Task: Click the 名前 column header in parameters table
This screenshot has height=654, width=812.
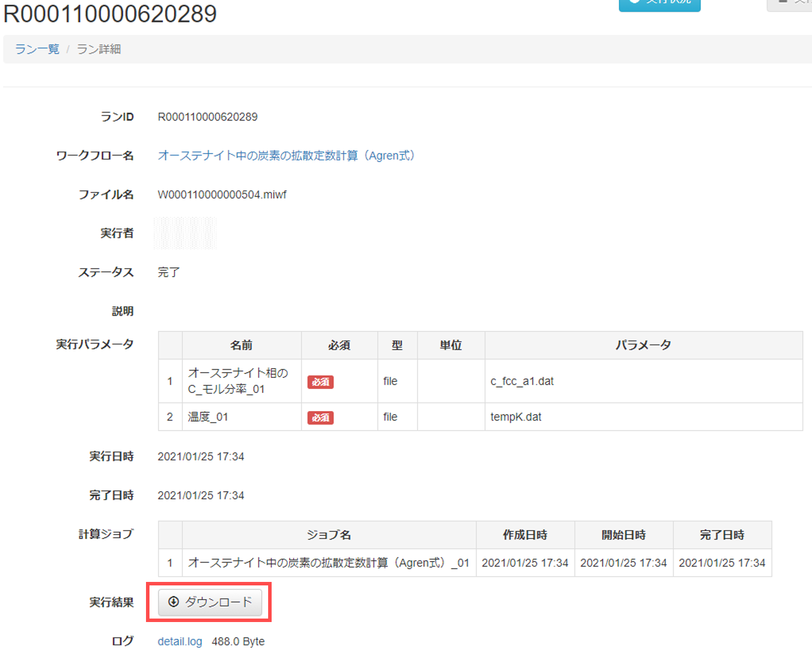Action: coord(241,345)
